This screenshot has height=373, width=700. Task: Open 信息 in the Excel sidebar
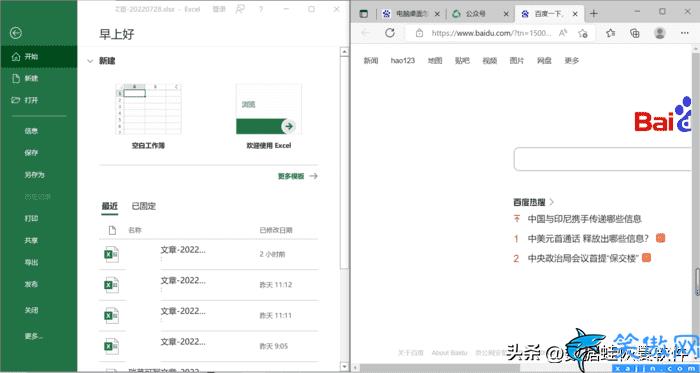coord(31,131)
